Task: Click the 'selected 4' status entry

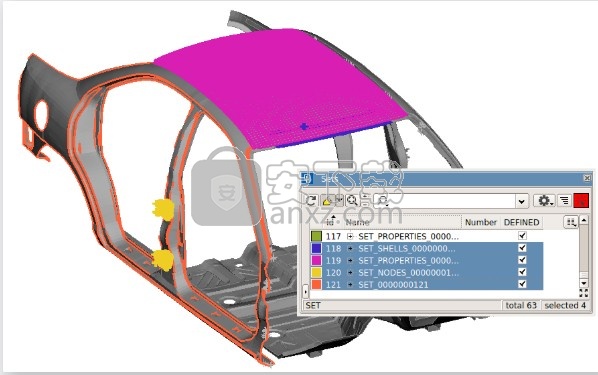Action: coord(565,305)
